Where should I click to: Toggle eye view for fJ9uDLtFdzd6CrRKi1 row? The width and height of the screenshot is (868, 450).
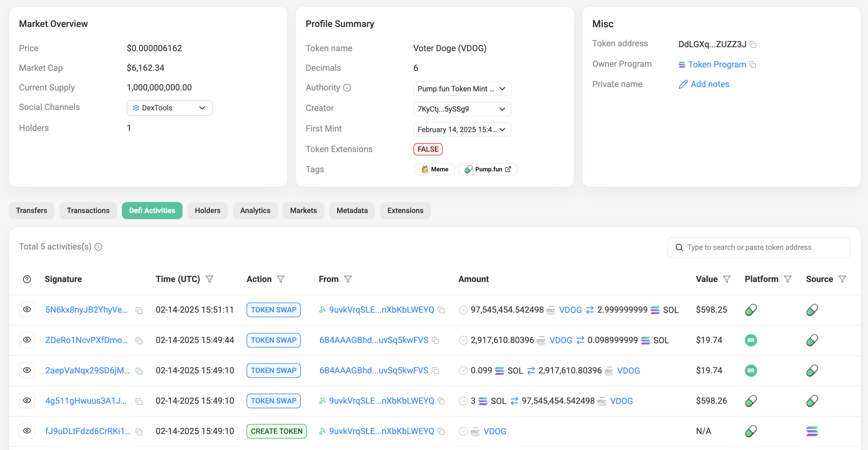tap(27, 431)
